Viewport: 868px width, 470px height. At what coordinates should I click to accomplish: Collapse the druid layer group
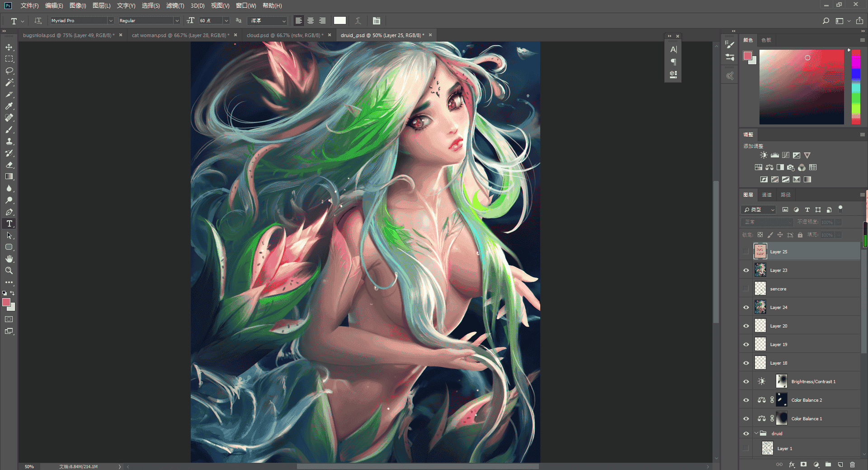pyautogui.click(x=756, y=433)
